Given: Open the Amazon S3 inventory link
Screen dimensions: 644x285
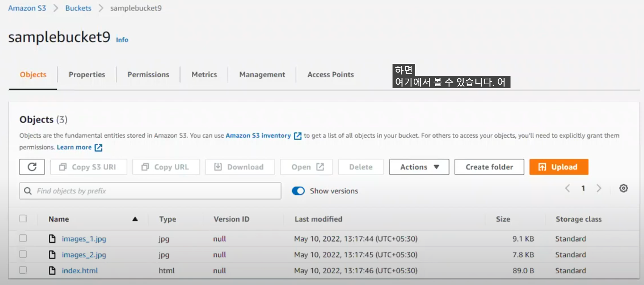Looking at the screenshot, I should [258, 135].
